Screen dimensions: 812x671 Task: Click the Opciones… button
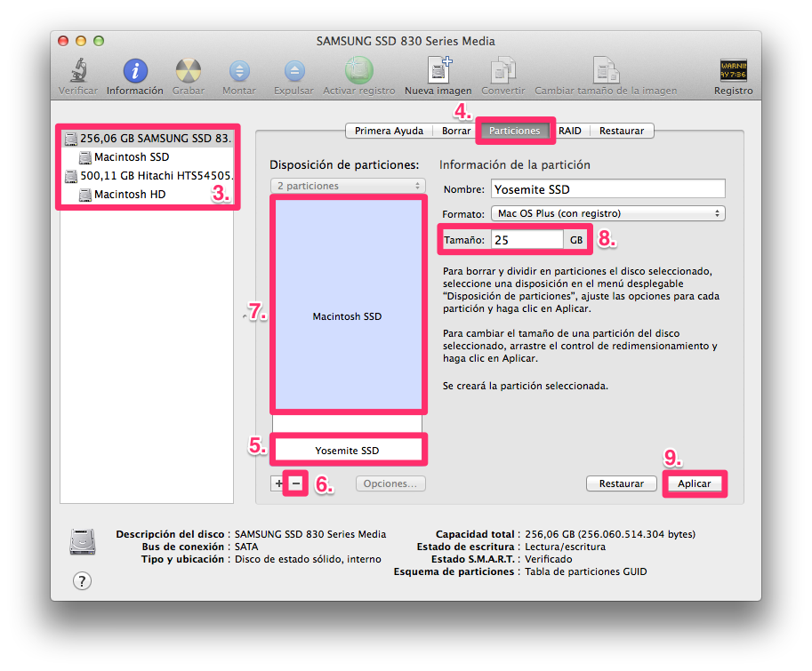pos(390,483)
